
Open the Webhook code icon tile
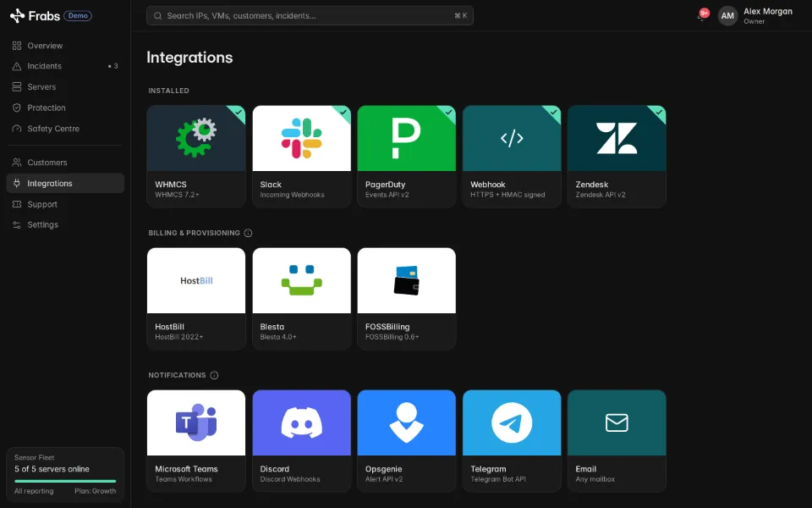pyautogui.click(x=512, y=138)
